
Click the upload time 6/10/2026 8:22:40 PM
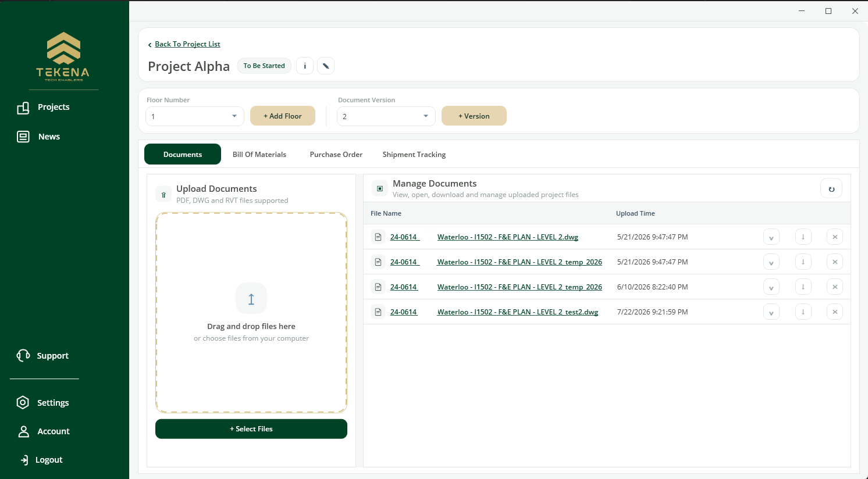pos(653,287)
